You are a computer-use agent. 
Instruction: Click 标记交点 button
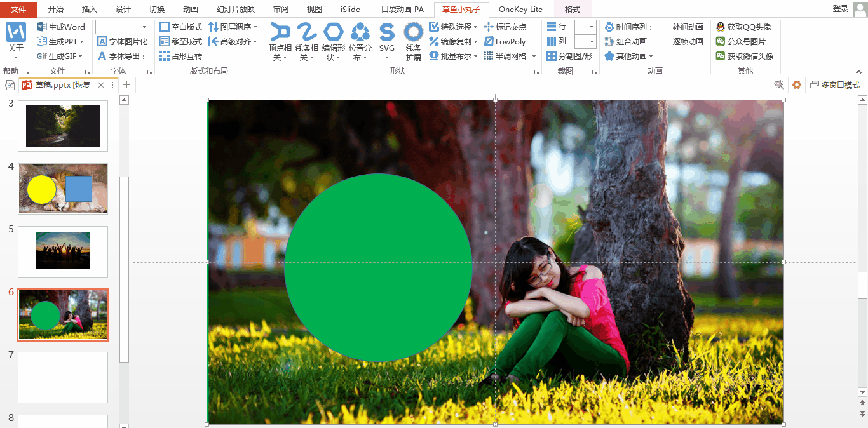[505, 27]
